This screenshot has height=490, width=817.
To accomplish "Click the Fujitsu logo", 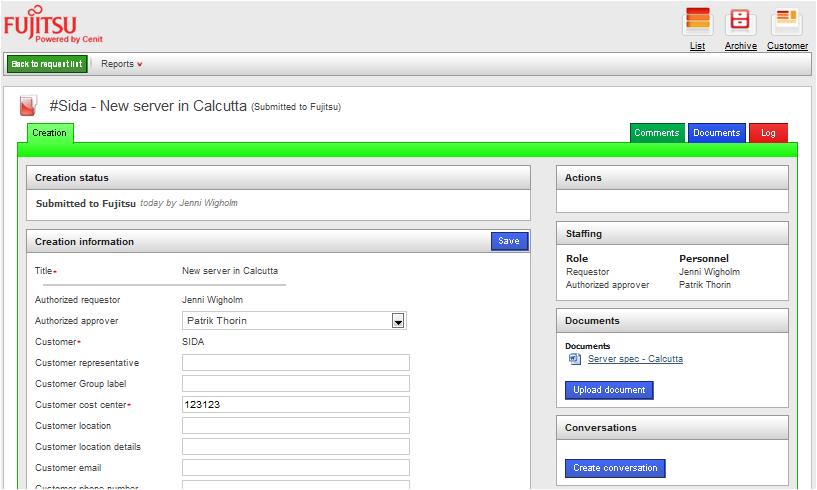I will pyautogui.click(x=52, y=24).
